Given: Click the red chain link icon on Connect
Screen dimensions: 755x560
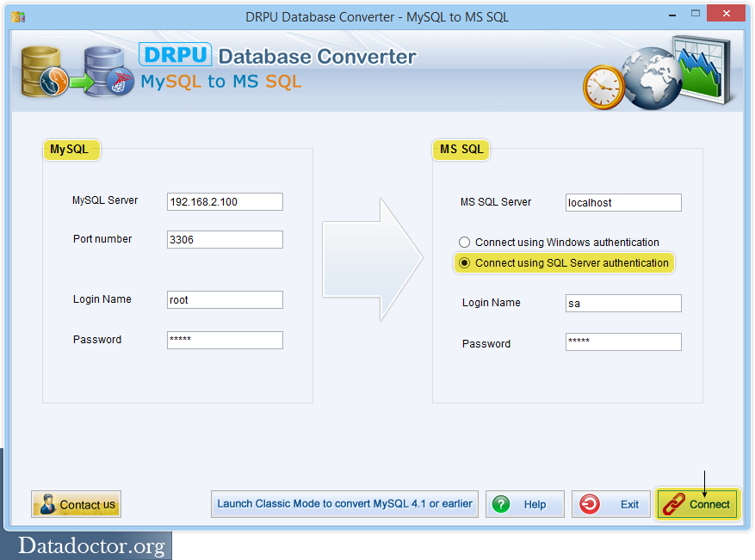Looking at the screenshot, I should click(x=673, y=504).
